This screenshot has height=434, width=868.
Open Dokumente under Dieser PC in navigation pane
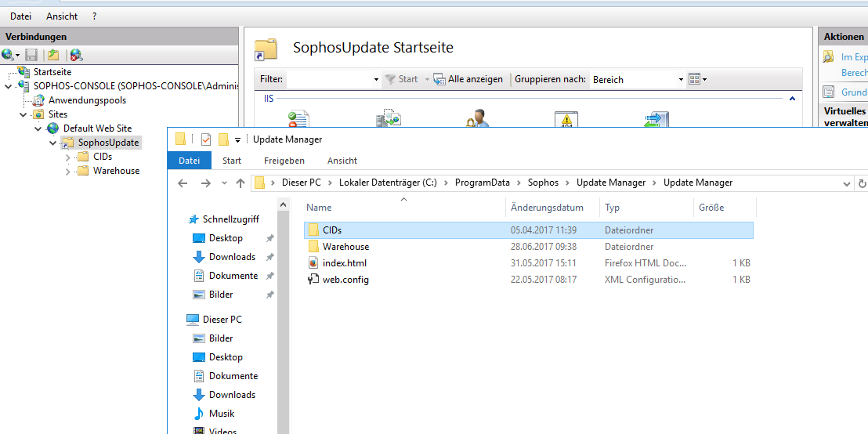[x=233, y=376]
